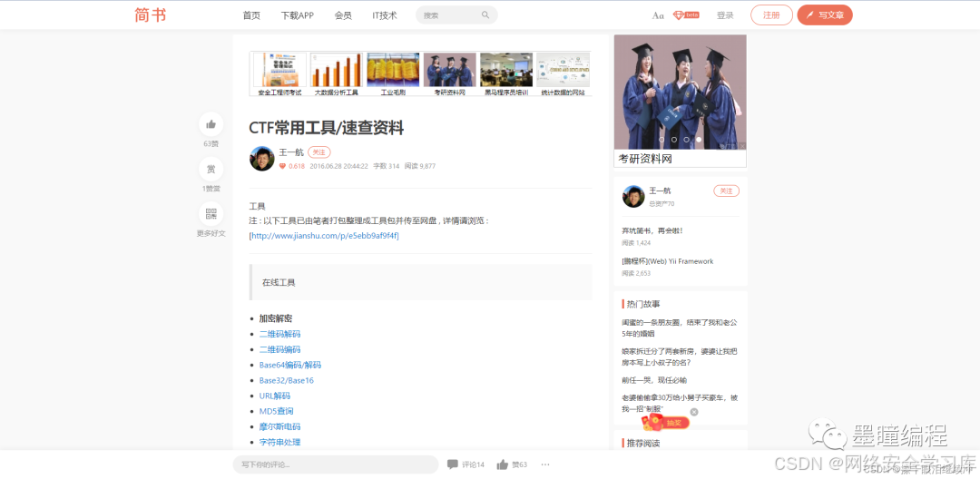Screen dimensions: 980x479
Task: Open the 字符串处理 link
Action: coord(280,442)
